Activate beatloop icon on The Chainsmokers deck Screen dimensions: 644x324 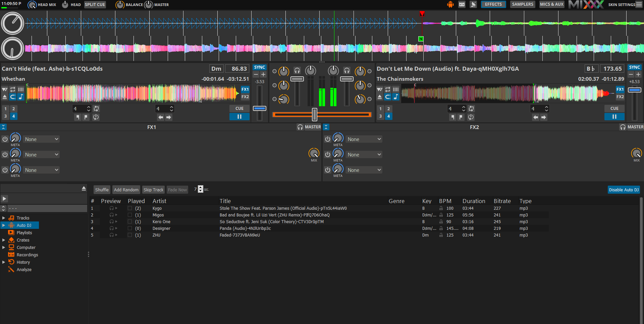[471, 109]
